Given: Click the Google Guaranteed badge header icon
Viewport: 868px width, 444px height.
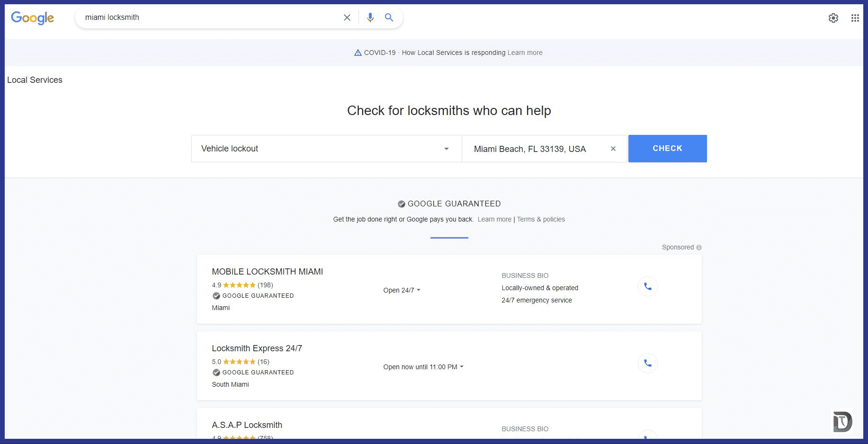Looking at the screenshot, I should [x=401, y=204].
